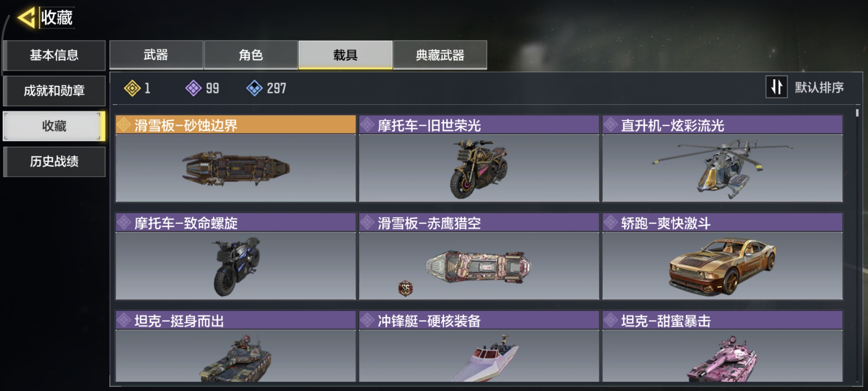Image resolution: width=868 pixels, height=391 pixels.
Task: Click the rarity icon beside 直升机-炫彩流光
Action: pos(611,125)
